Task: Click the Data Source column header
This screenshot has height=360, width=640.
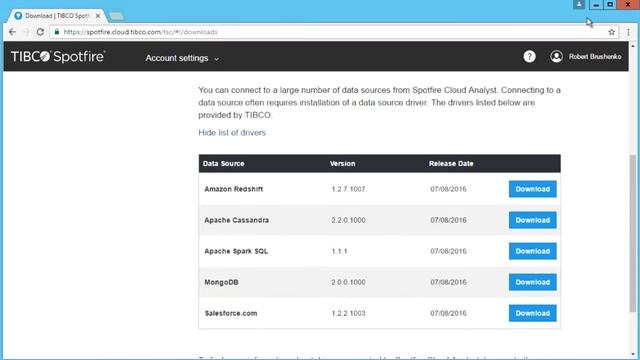Action: coord(224,164)
